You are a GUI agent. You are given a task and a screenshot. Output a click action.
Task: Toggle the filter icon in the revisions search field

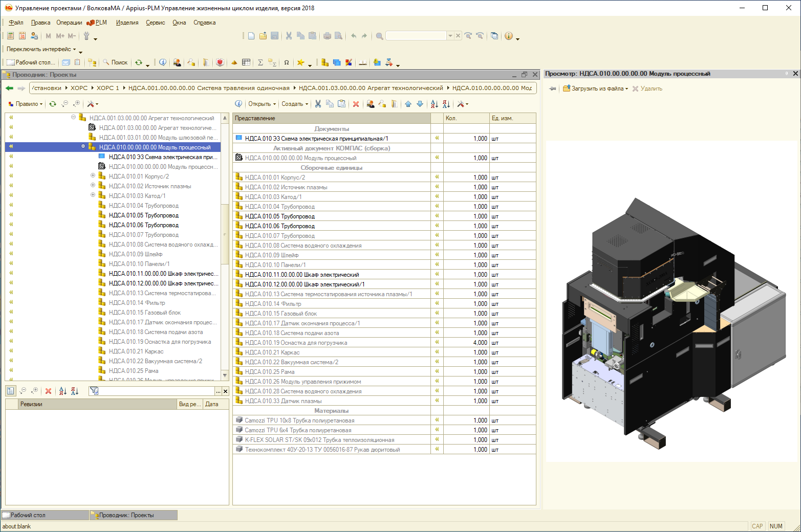click(x=94, y=391)
